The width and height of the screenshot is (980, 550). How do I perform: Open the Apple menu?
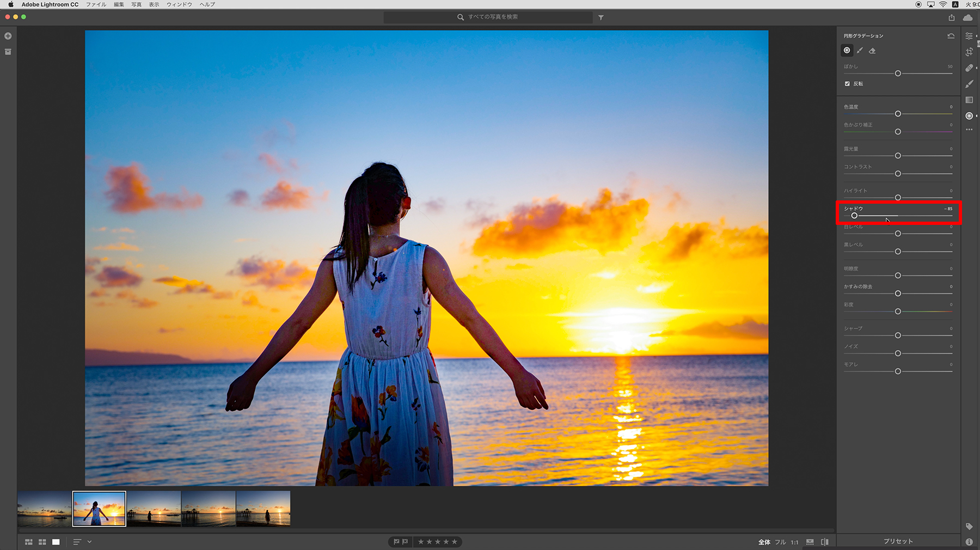click(x=11, y=4)
